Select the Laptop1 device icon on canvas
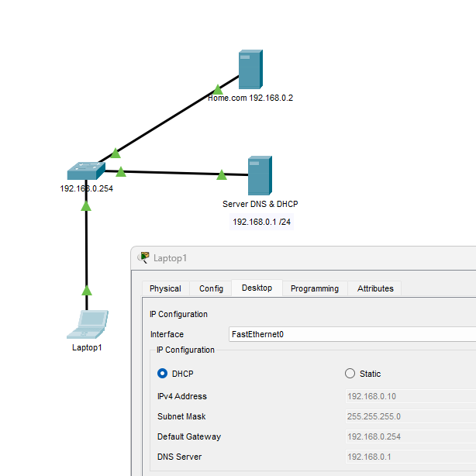This screenshot has width=476, height=476. click(x=88, y=325)
